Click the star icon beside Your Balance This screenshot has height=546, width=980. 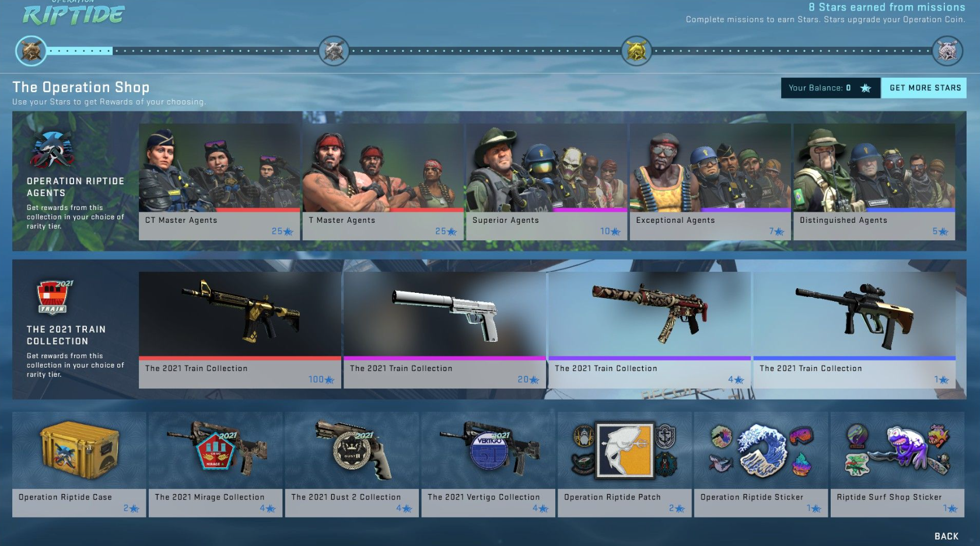coord(866,88)
